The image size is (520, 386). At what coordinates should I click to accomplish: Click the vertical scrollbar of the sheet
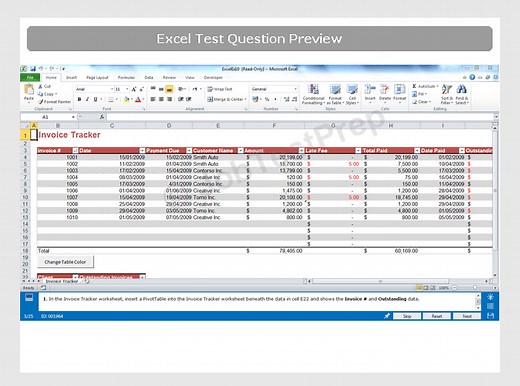click(x=495, y=201)
